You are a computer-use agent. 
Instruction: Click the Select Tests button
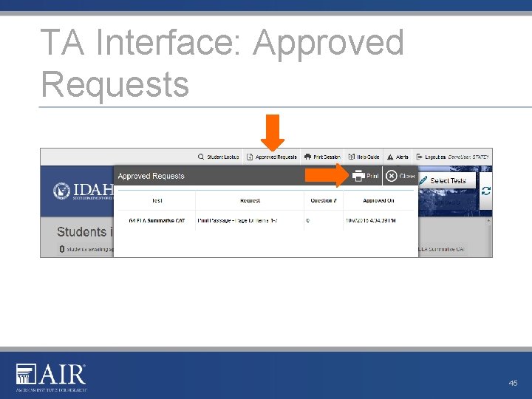[447, 180]
